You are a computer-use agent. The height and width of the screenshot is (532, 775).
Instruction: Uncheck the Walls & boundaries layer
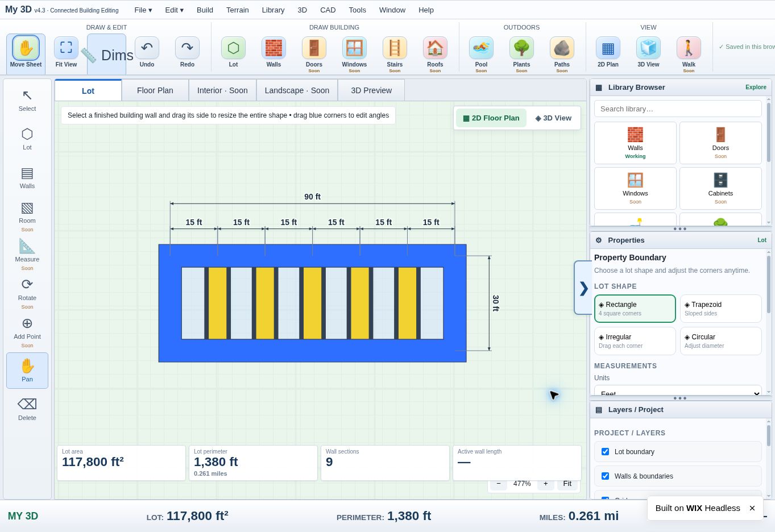tap(605, 476)
